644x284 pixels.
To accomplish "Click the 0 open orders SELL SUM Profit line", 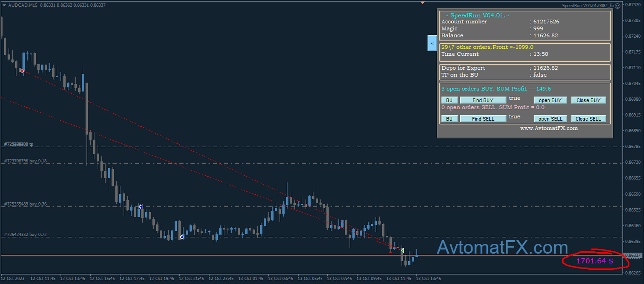I will (493, 107).
